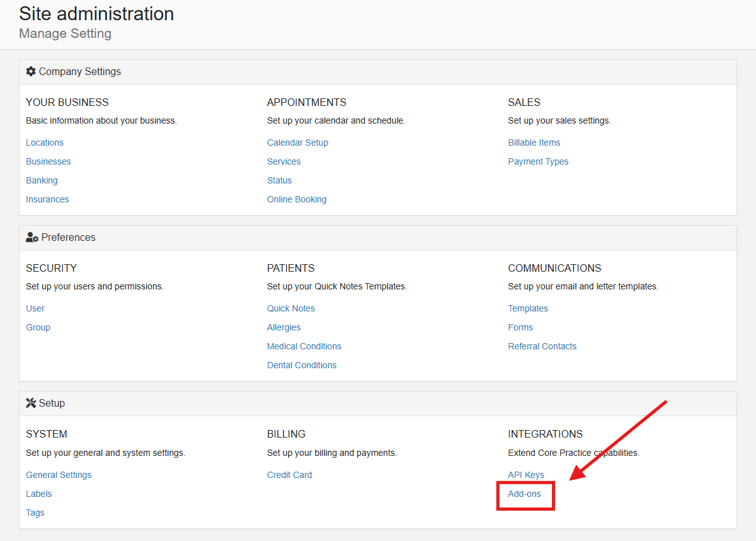Click the Manage Setting subtitle

pos(66,33)
